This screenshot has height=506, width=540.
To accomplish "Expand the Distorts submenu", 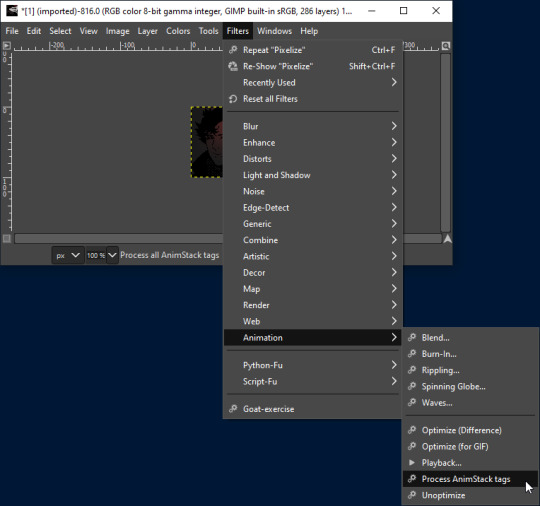I will click(x=312, y=159).
